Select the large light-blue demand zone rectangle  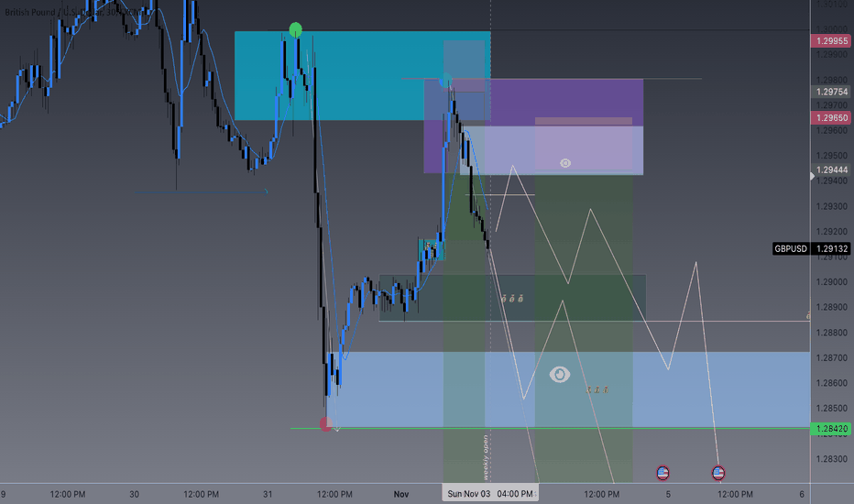tap(569, 389)
